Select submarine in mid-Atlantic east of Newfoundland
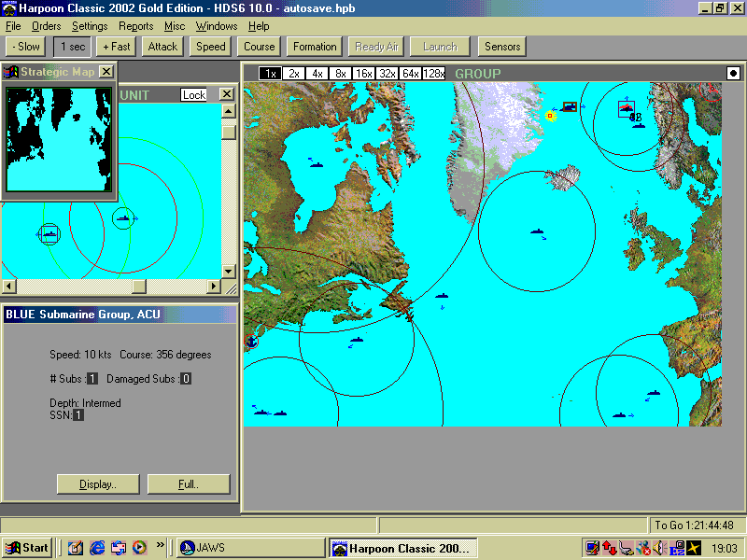Image resolution: width=747 pixels, height=560 pixels. pyautogui.click(x=442, y=296)
